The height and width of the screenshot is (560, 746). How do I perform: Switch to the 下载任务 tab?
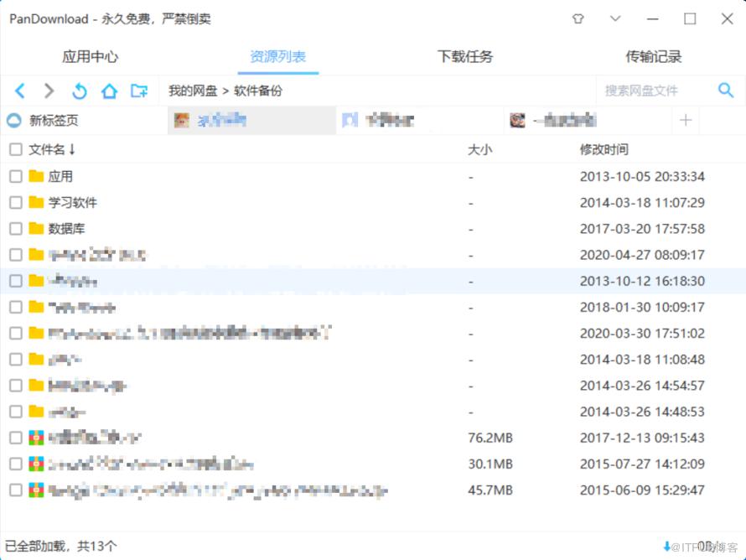(x=465, y=57)
